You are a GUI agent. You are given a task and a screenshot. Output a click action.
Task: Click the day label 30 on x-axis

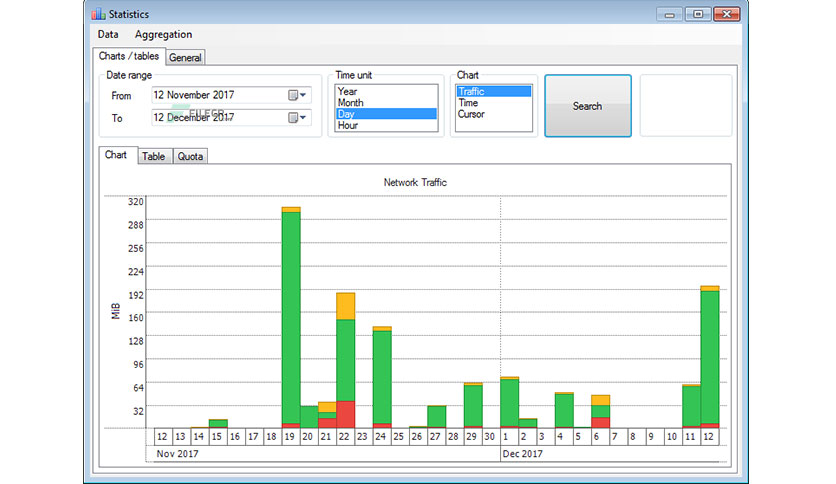pos(489,437)
